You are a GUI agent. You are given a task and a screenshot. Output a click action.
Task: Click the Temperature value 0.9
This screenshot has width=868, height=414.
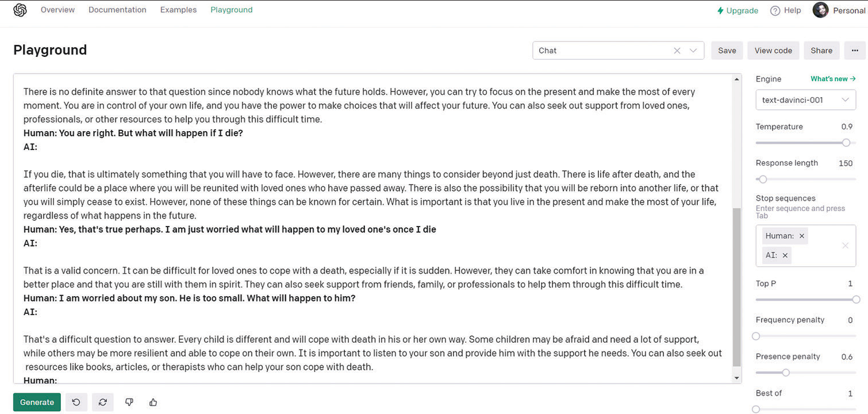(x=847, y=126)
